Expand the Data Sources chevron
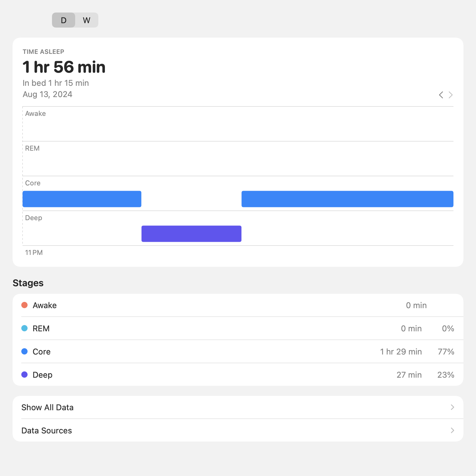The width and height of the screenshot is (476, 476). 453,430
